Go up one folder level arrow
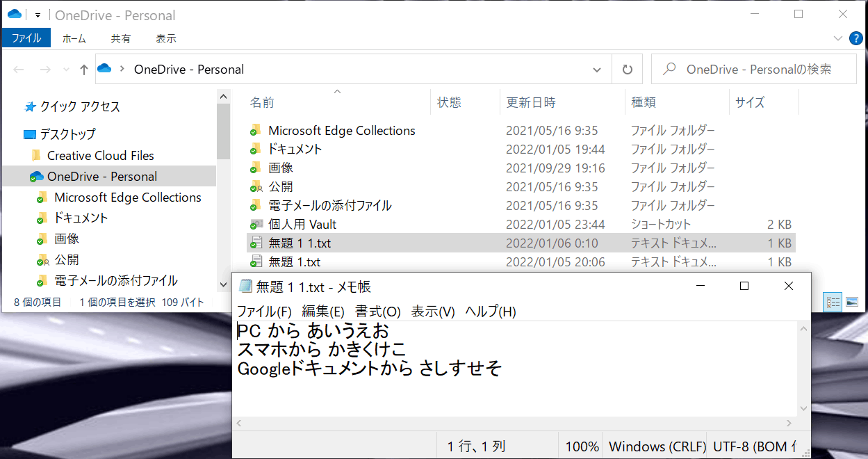The image size is (868, 459). (84, 70)
